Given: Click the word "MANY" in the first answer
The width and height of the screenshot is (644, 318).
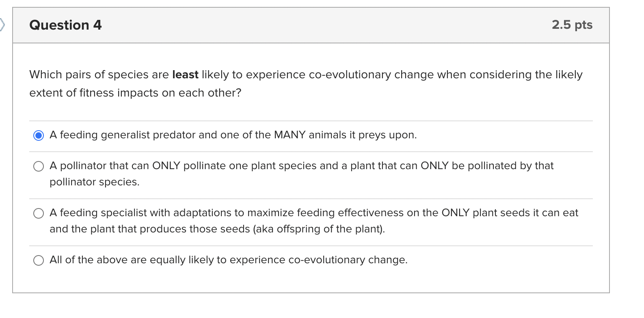Looking at the screenshot, I should point(290,135).
